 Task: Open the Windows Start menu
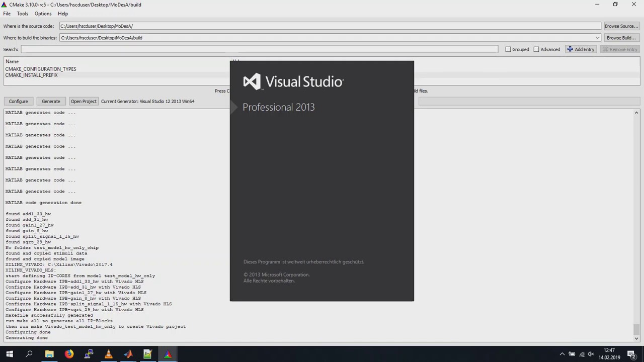click(x=10, y=354)
